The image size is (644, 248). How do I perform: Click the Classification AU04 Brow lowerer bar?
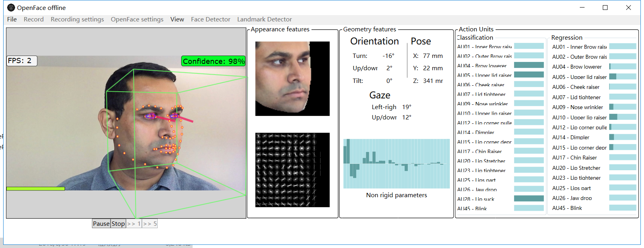coord(529,65)
